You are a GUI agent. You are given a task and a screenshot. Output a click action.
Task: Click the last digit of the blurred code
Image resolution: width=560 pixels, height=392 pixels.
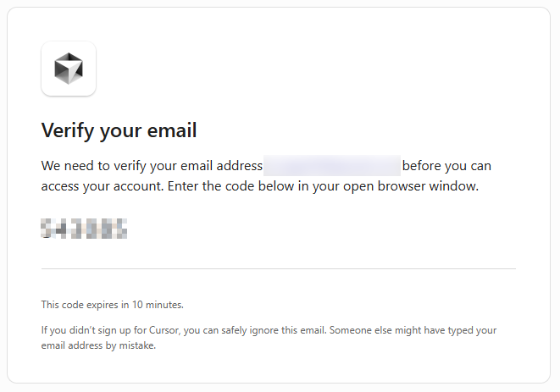tap(120, 229)
